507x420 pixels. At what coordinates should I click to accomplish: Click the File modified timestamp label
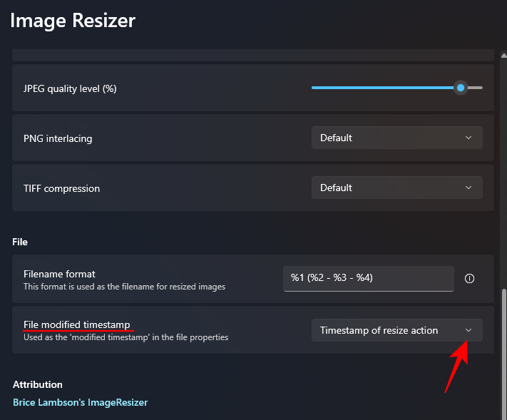pos(77,324)
